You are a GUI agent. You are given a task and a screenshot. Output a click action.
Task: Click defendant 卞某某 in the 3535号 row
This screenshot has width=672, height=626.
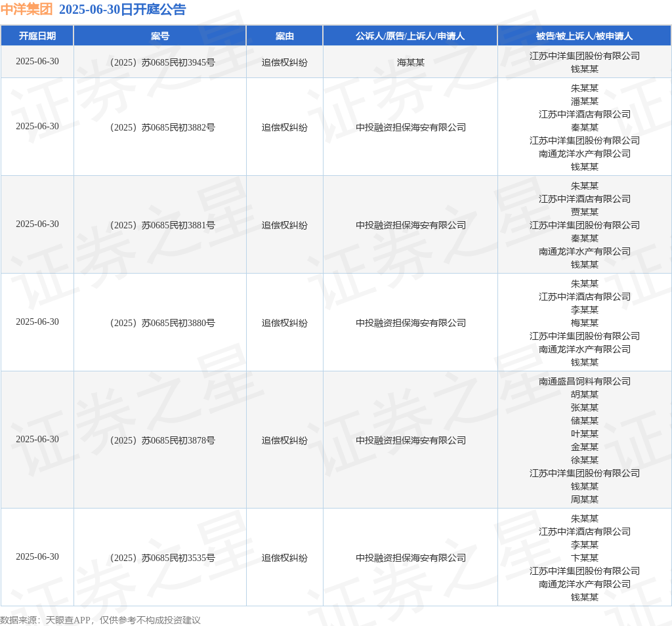click(585, 558)
